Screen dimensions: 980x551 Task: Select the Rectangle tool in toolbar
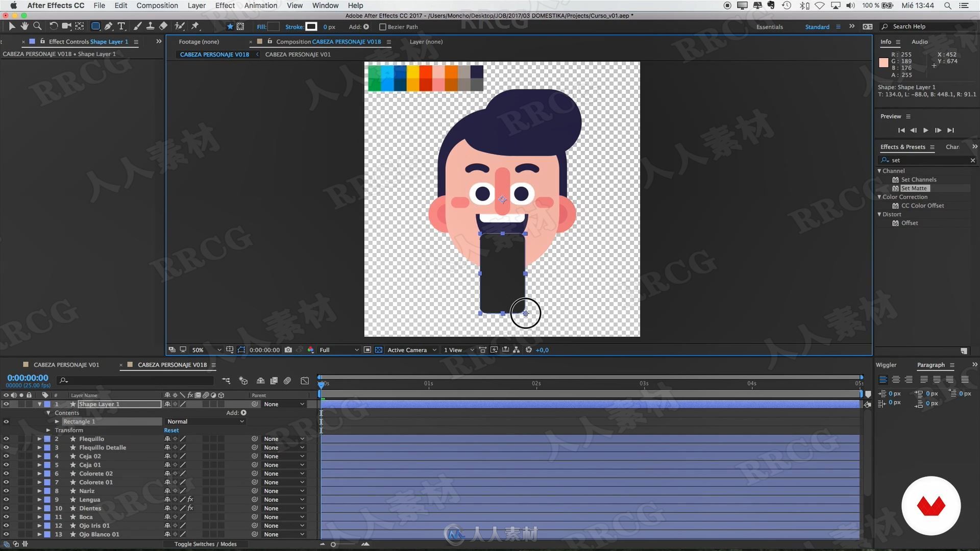click(x=94, y=27)
